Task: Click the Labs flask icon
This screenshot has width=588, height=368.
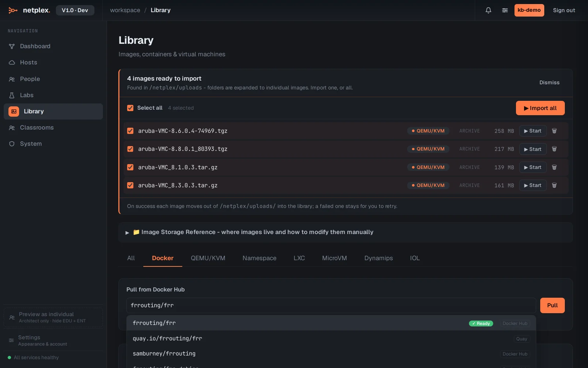Action: point(12,95)
